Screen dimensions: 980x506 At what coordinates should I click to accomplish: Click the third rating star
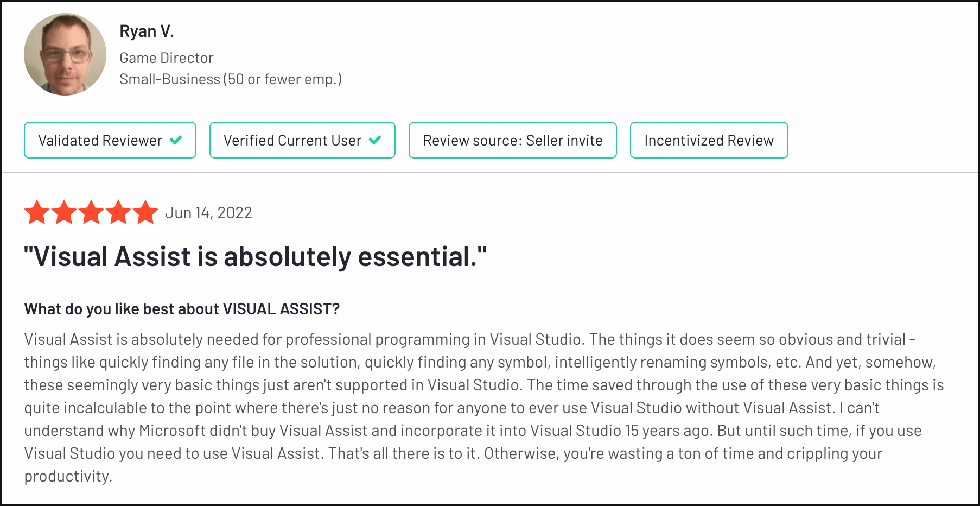[x=91, y=212]
